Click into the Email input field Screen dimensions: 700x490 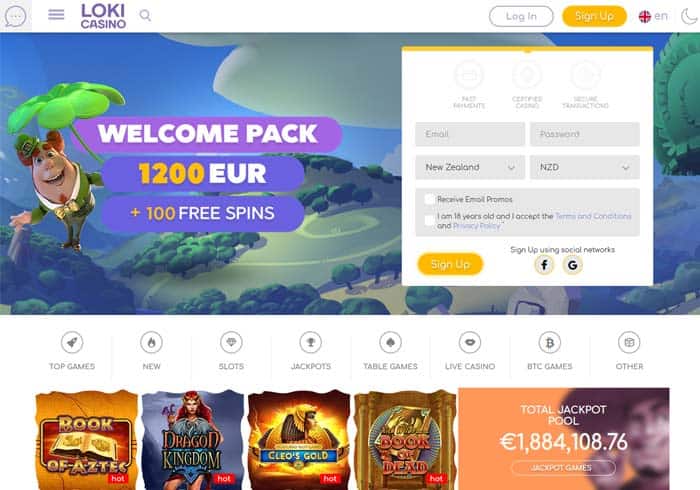pyautogui.click(x=470, y=134)
